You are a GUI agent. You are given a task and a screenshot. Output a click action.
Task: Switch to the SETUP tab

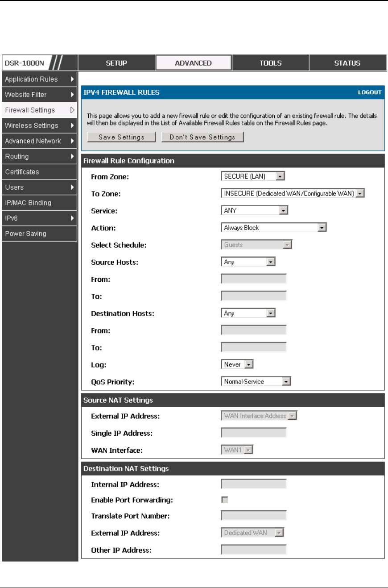tap(116, 63)
